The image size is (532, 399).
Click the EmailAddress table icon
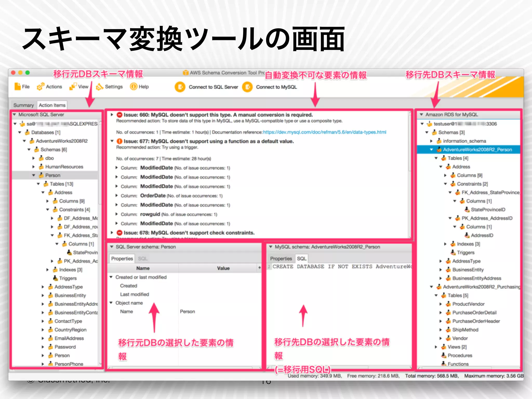(50, 338)
